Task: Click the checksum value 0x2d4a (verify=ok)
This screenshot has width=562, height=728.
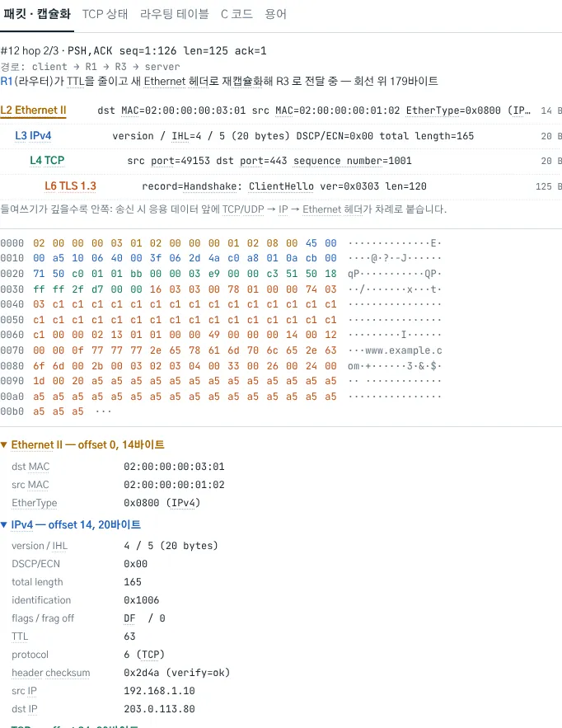Action: click(x=177, y=672)
